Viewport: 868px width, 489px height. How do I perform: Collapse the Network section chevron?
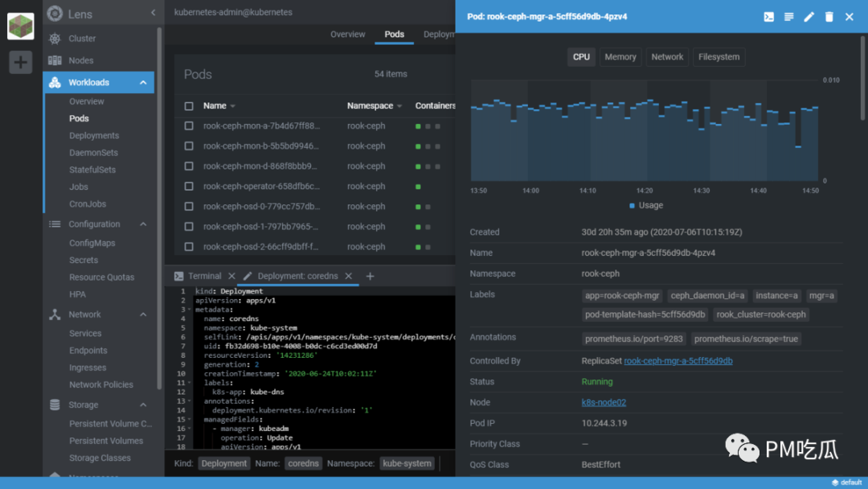click(x=143, y=314)
